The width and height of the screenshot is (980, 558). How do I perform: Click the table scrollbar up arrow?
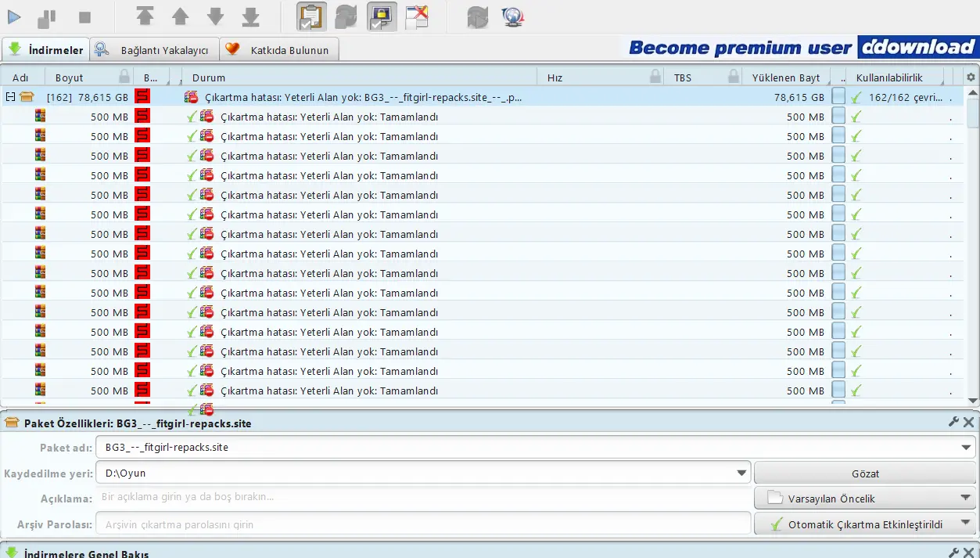[x=972, y=92]
